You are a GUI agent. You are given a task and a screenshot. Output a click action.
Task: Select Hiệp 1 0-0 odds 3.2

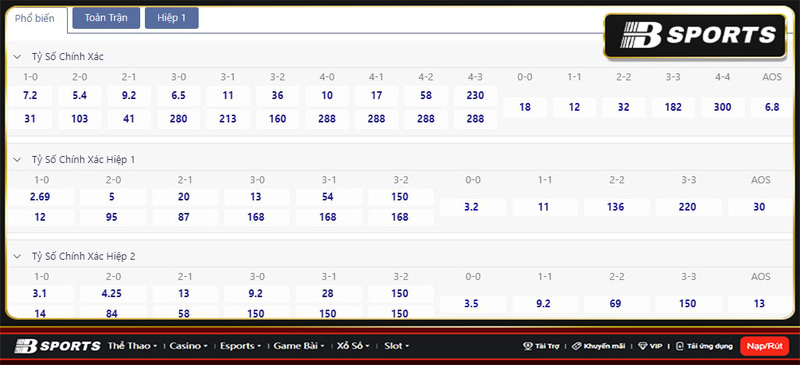(x=472, y=207)
